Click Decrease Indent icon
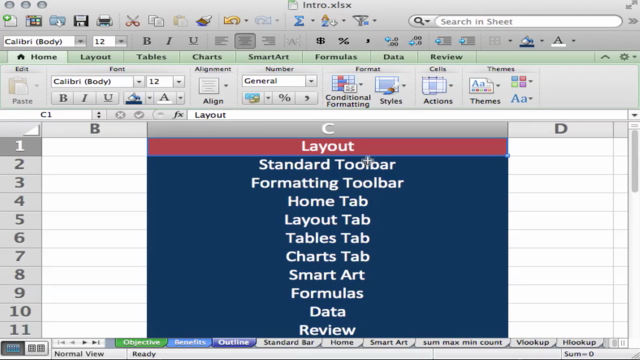Viewport: 640px width, 360px height. point(443,41)
